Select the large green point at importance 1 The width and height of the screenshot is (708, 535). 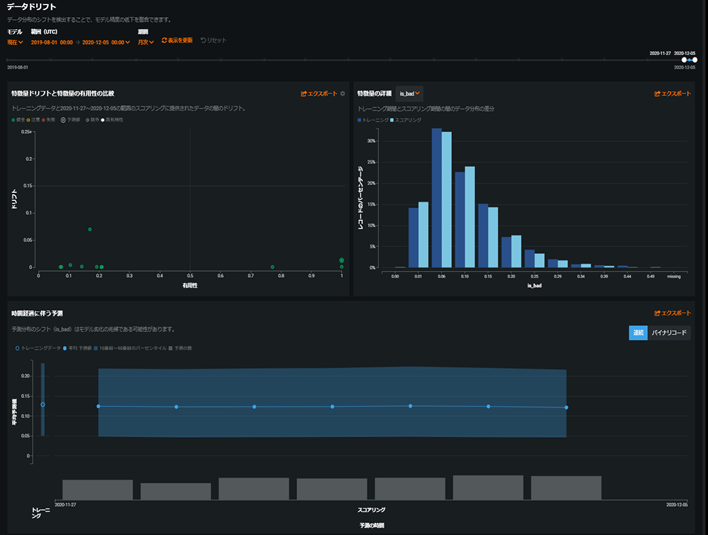(342, 260)
